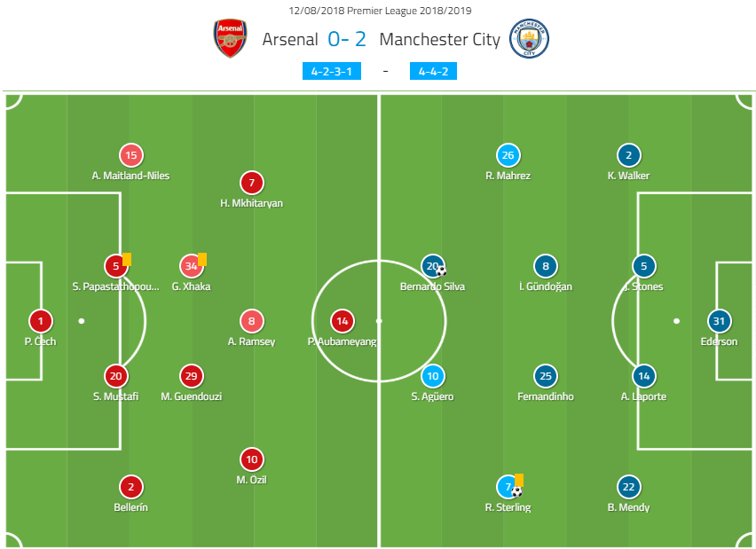The width and height of the screenshot is (756, 549).
Task: Click the A. Ramsey player name label
Action: point(252,341)
